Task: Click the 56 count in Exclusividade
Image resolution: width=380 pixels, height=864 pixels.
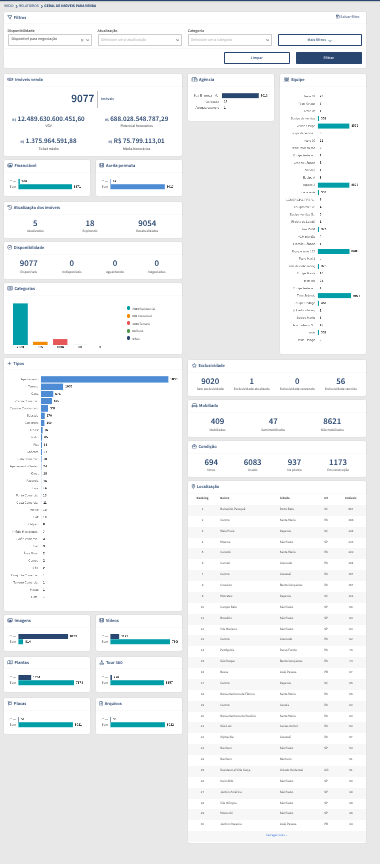Action: pyautogui.click(x=340, y=381)
